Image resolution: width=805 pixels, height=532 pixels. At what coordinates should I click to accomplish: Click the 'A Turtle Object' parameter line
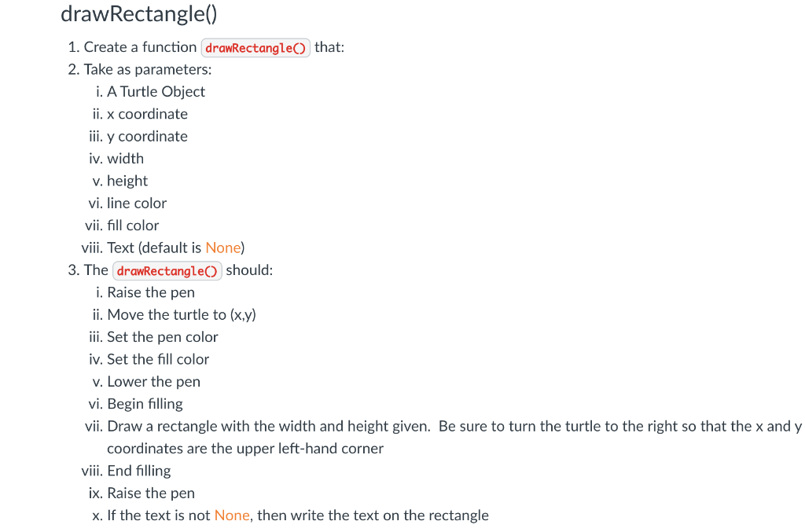tap(156, 92)
